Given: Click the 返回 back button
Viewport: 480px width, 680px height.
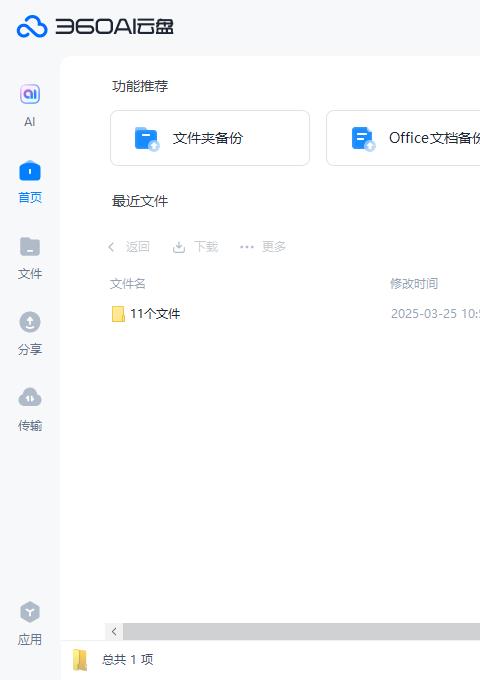Looking at the screenshot, I should pyautogui.click(x=129, y=247).
